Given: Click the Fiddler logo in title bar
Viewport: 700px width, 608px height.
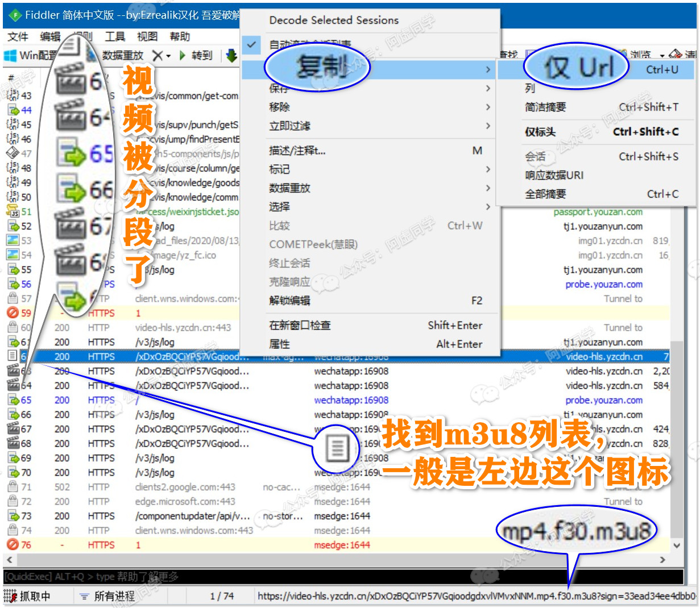Looking at the screenshot, I should tap(15, 15).
